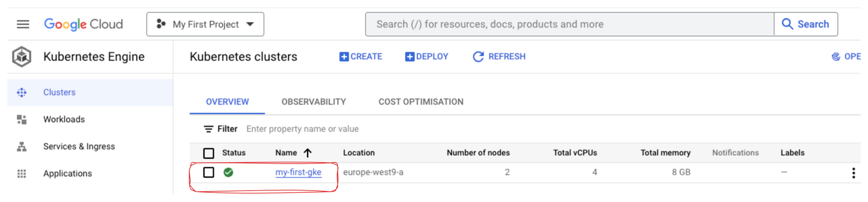This screenshot has height=202, width=868.
Task: Switch to the Cost Optimisation tab
Action: [x=421, y=102]
